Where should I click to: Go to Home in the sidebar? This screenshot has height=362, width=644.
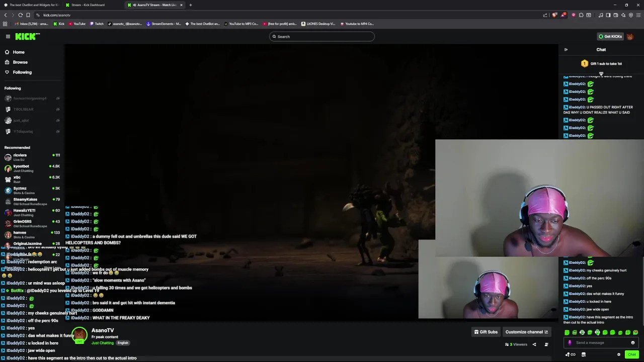(x=19, y=52)
